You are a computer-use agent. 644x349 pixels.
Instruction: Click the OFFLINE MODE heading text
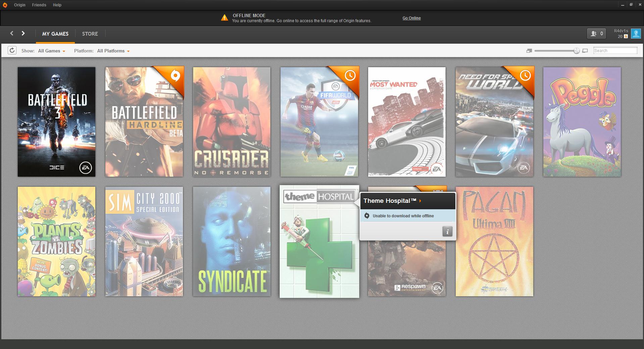click(249, 15)
